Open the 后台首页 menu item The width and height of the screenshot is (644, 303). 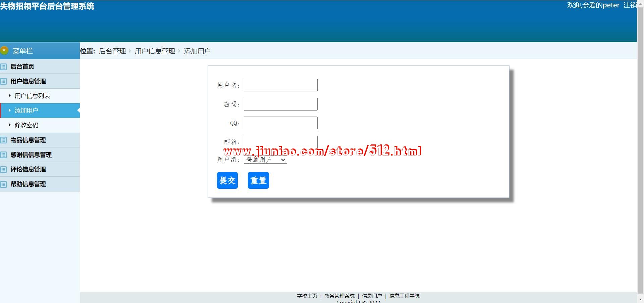point(40,67)
